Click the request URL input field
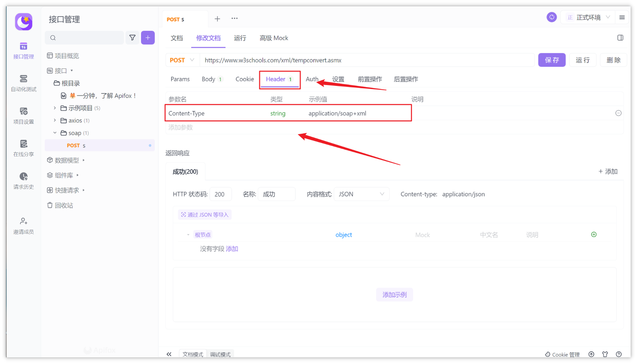The width and height of the screenshot is (637, 364). 366,60
